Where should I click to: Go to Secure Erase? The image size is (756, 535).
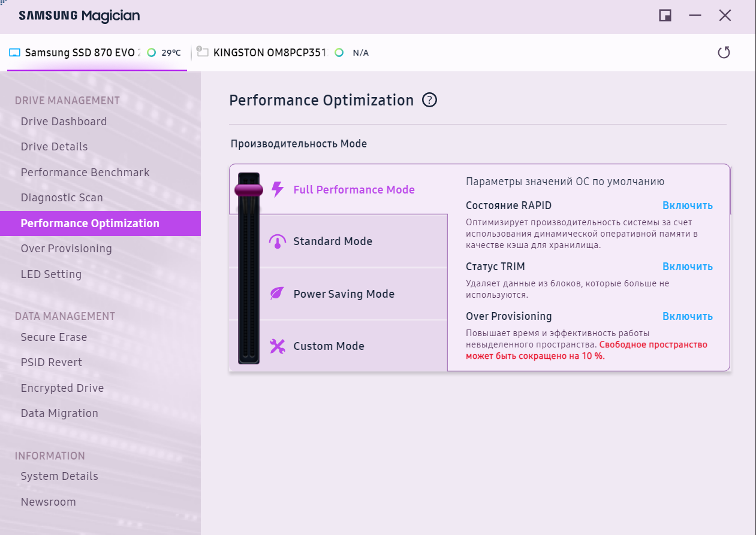tap(54, 337)
